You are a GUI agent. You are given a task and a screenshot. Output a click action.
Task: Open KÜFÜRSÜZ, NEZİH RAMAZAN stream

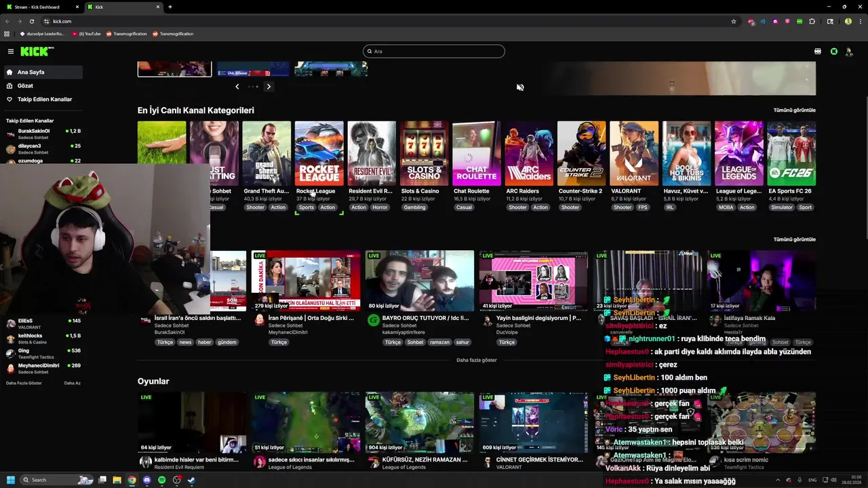click(x=420, y=422)
